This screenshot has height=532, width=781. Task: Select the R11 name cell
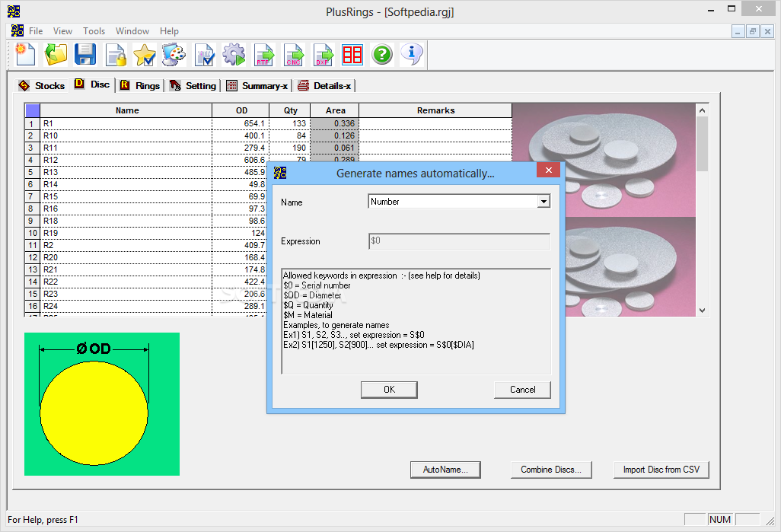[126, 148]
